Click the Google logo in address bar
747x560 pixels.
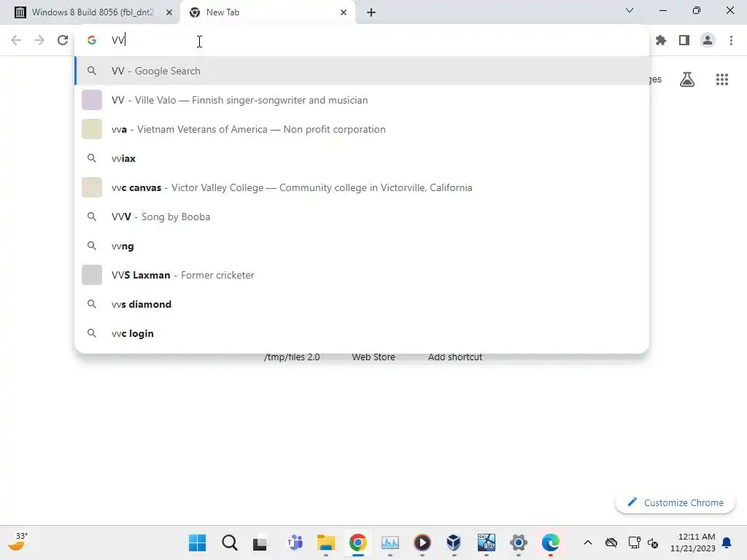point(92,40)
